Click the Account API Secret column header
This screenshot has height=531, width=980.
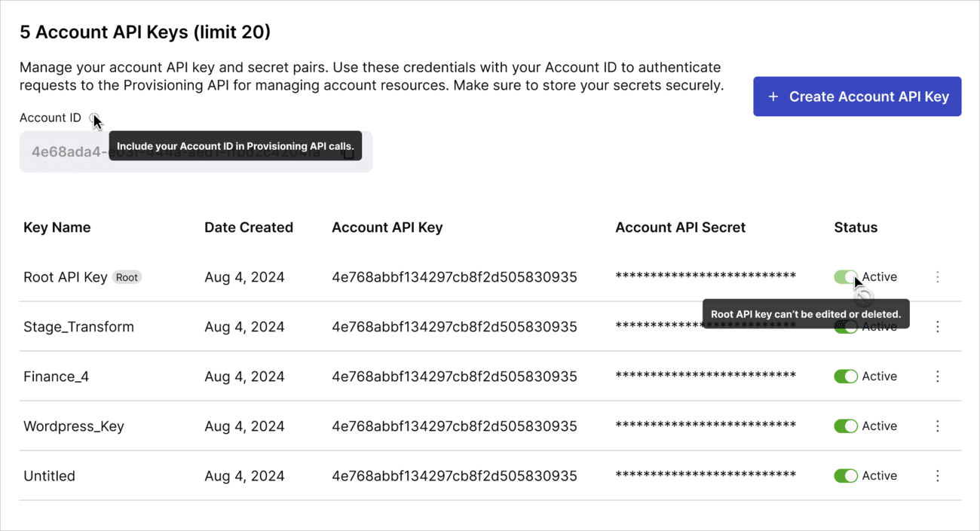point(681,227)
